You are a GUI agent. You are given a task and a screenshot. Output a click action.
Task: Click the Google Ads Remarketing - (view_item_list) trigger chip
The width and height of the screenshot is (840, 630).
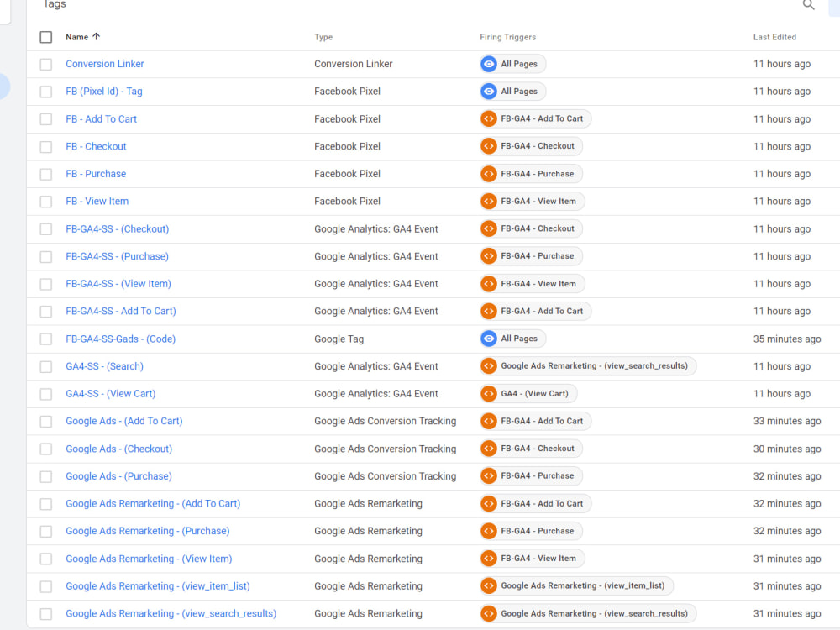[x=576, y=585]
